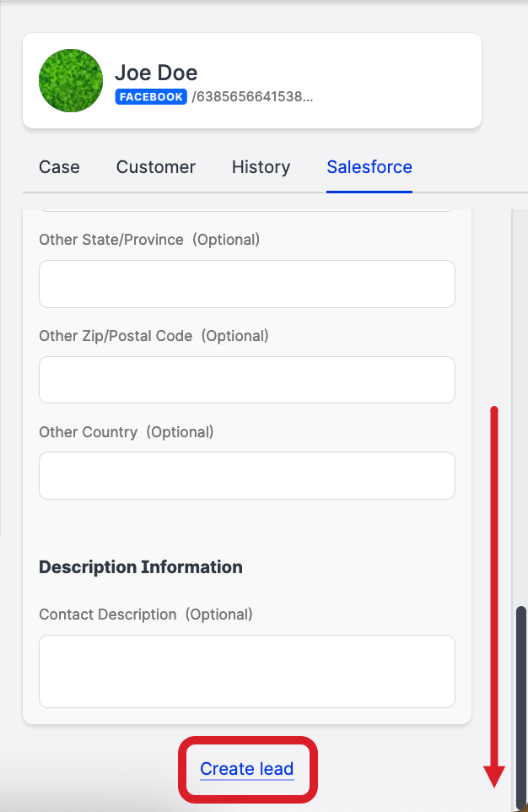Focus the Other State/Province input field

click(x=247, y=284)
